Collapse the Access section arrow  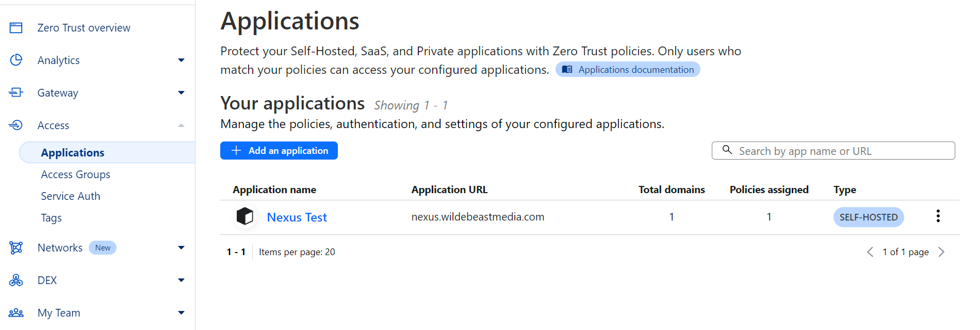point(181,125)
